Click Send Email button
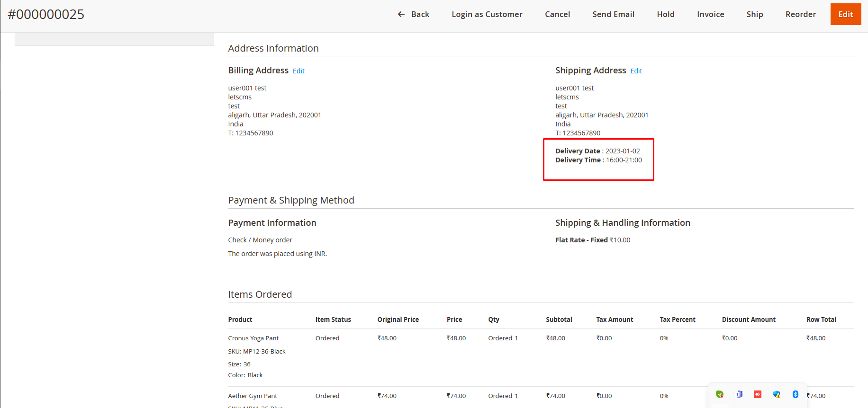 613,14
